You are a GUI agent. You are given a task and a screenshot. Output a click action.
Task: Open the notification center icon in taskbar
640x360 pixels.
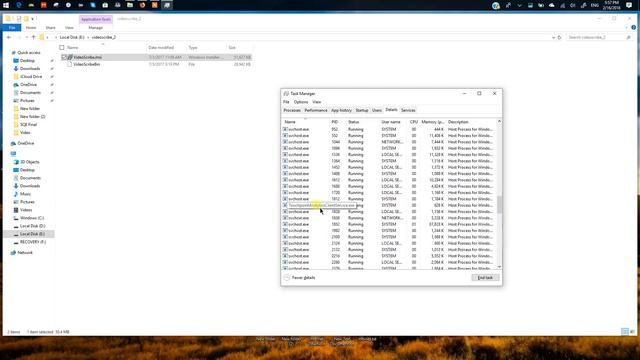point(629,5)
